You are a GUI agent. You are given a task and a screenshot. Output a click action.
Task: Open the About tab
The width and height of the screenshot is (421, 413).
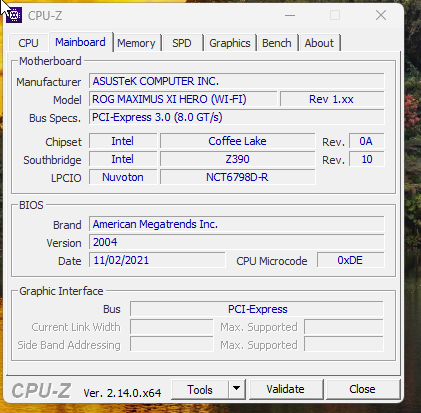pos(319,43)
